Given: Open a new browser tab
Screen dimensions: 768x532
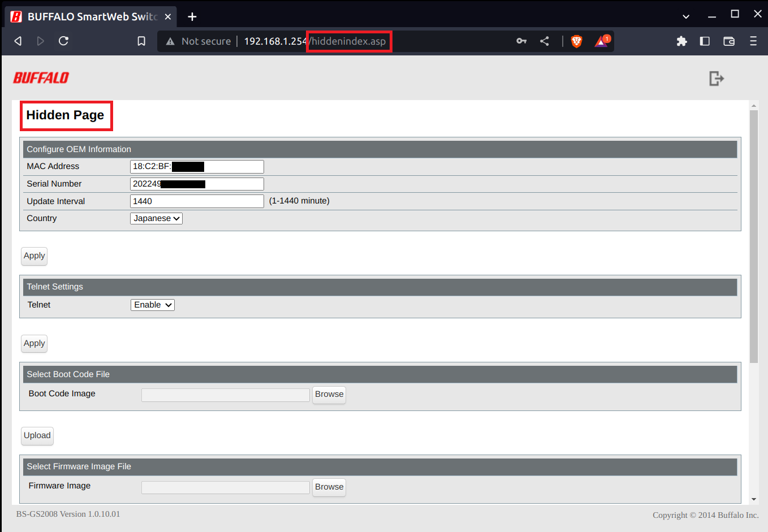Looking at the screenshot, I should coord(192,16).
